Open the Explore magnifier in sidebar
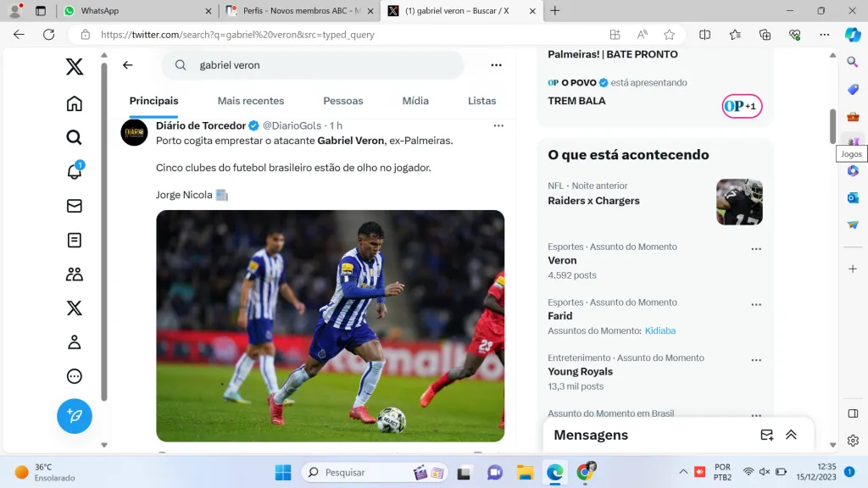Viewport: 868px width, 488px height. pyautogui.click(x=75, y=137)
